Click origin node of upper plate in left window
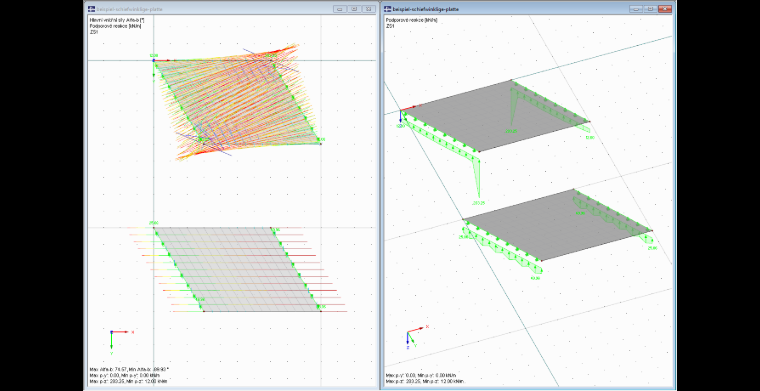 coord(154,60)
